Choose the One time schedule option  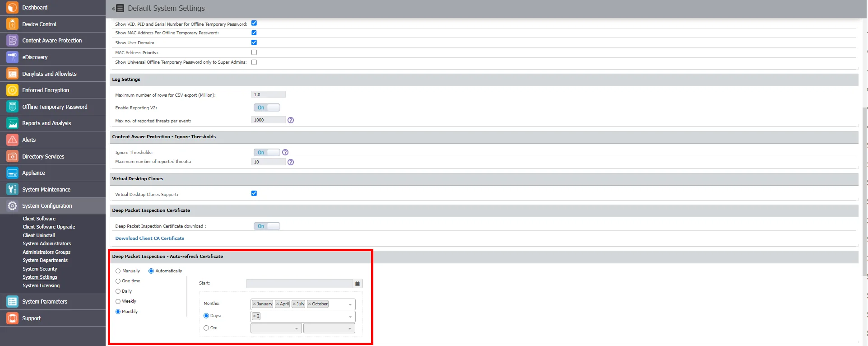118,281
